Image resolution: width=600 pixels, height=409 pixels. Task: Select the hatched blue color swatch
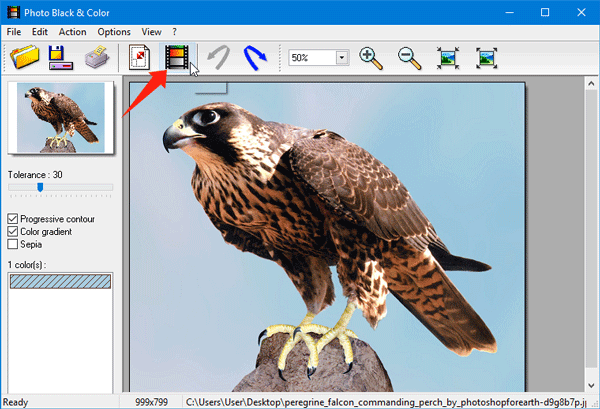[x=60, y=282]
